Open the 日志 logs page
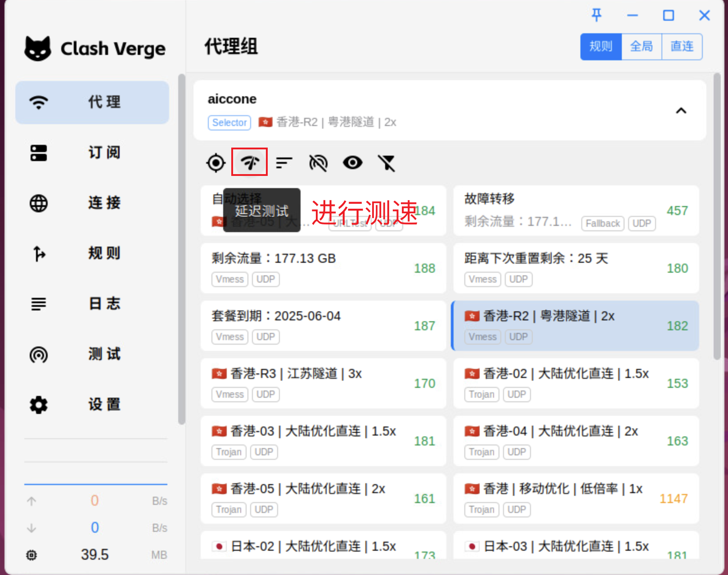Image resolution: width=728 pixels, height=575 pixels. [x=92, y=304]
